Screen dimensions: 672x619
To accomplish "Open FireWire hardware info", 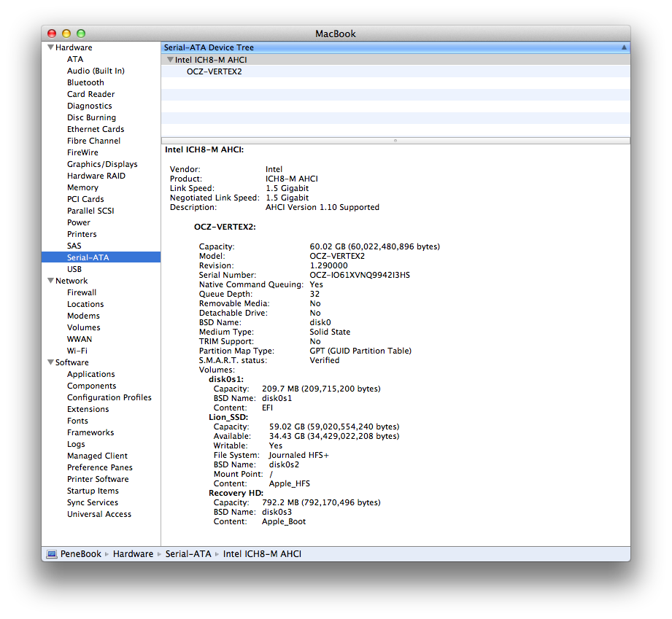I will (82, 152).
